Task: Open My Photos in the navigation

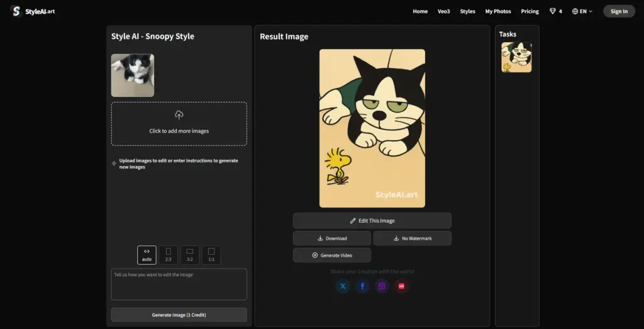Action: pos(498,11)
